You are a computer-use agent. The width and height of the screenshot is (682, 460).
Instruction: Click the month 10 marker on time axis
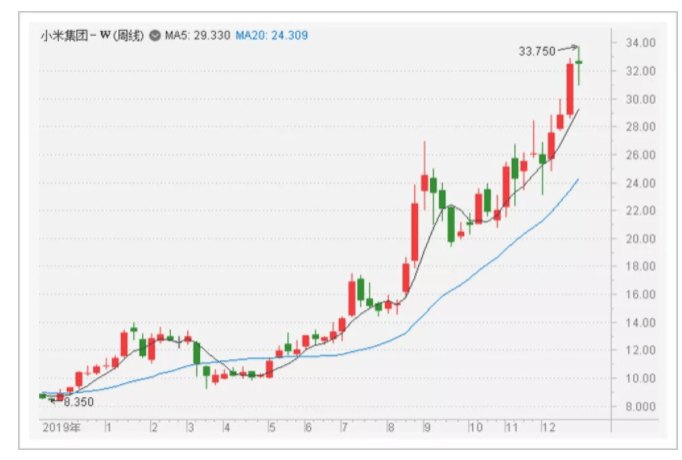tap(475, 426)
